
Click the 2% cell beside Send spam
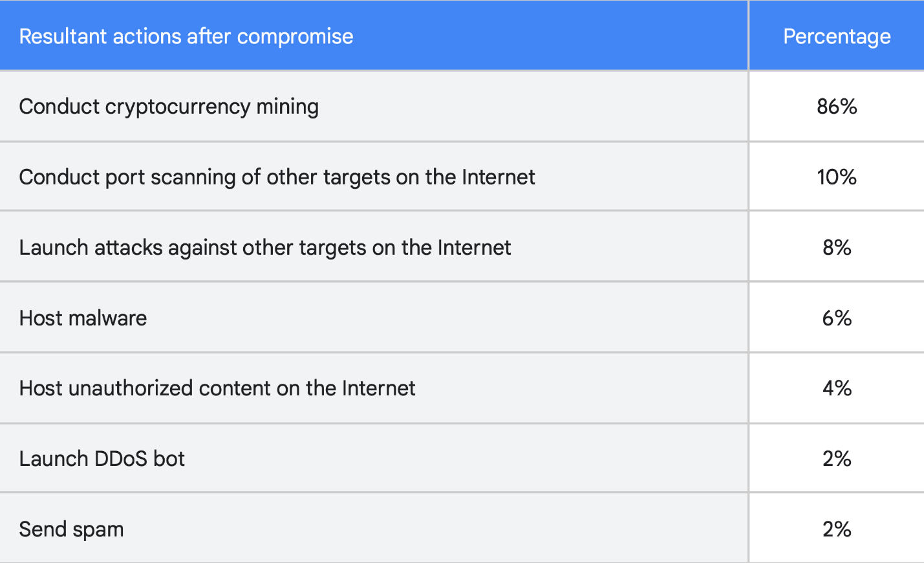[837, 529]
